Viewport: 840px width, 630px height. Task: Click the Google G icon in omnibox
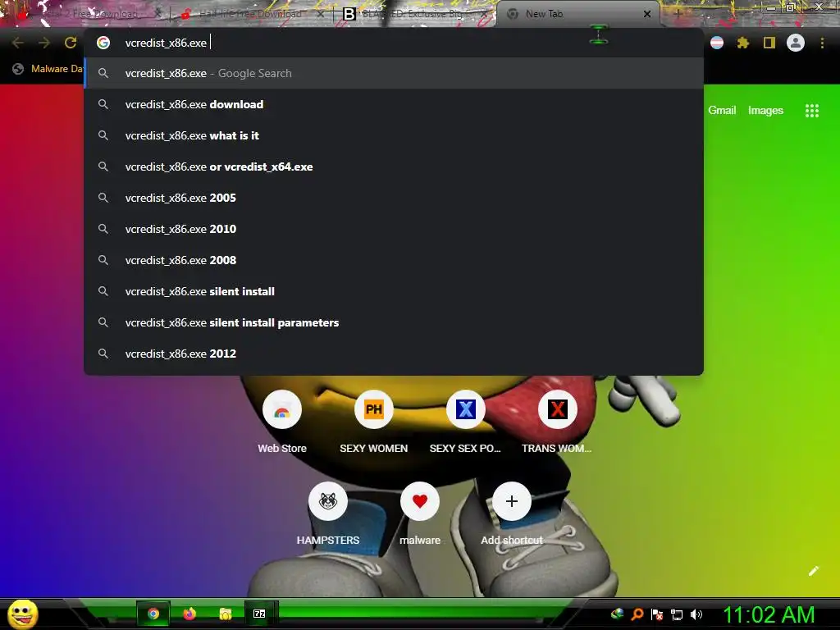[103, 43]
